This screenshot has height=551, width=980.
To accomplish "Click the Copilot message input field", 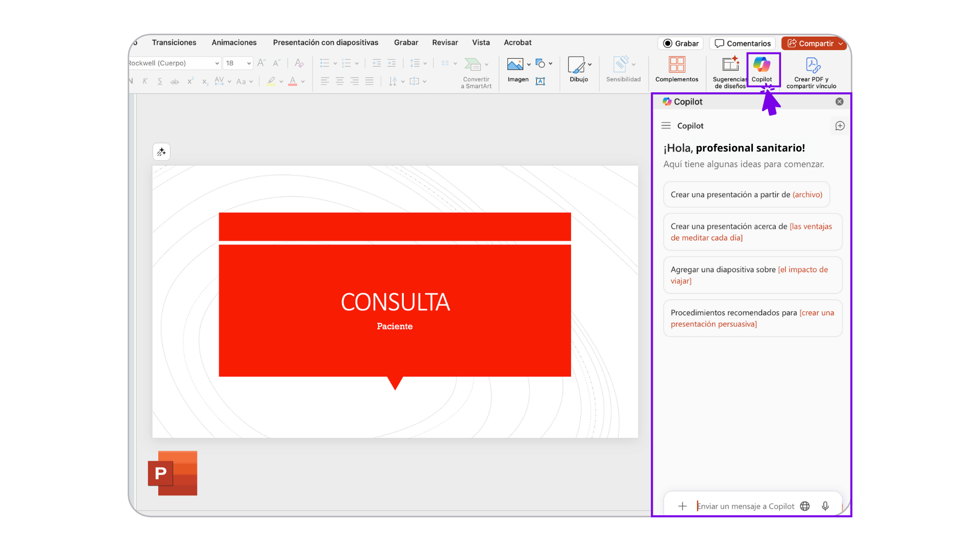I will (x=745, y=506).
